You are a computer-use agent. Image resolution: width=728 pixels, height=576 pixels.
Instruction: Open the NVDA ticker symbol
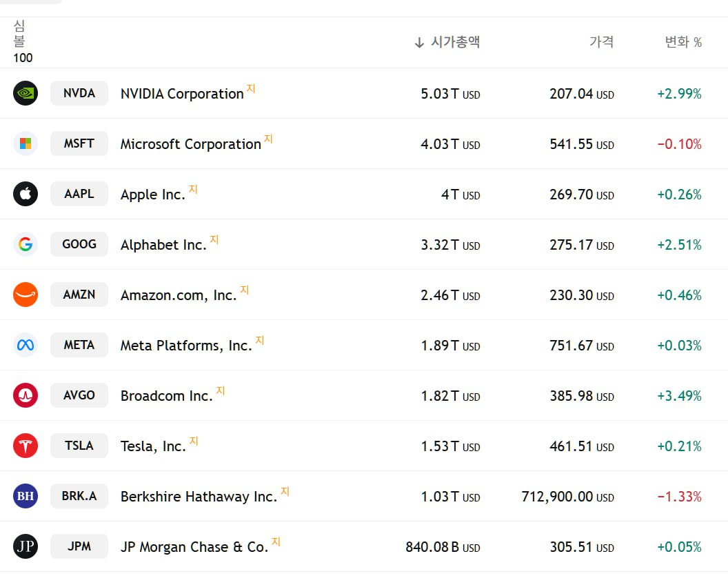pyautogui.click(x=79, y=93)
